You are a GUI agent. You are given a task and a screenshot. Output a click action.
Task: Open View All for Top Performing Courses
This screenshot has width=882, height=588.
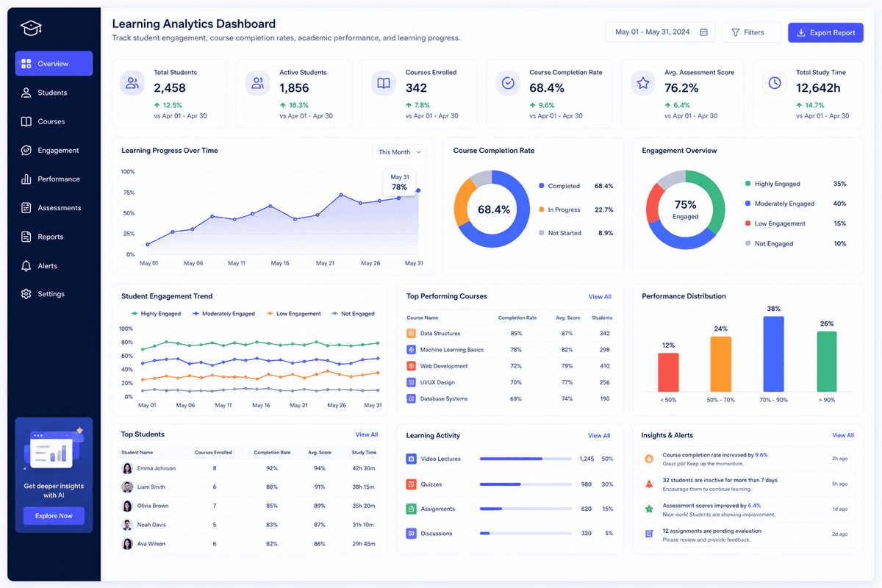[600, 297]
